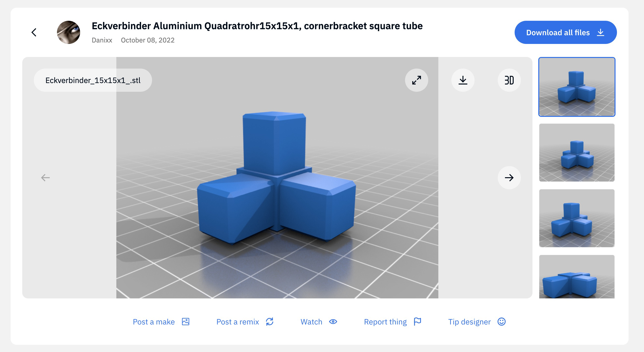Click the Danixx author name
Image resolution: width=644 pixels, height=352 pixels.
[x=102, y=40]
